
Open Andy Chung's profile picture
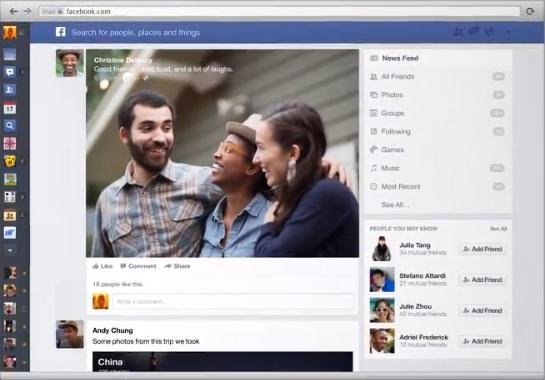tap(70, 334)
